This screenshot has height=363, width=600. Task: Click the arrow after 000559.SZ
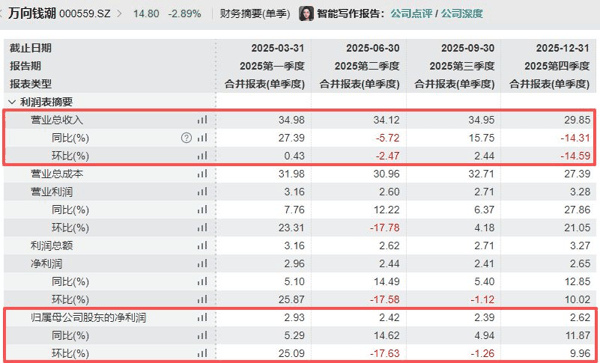tap(119, 14)
